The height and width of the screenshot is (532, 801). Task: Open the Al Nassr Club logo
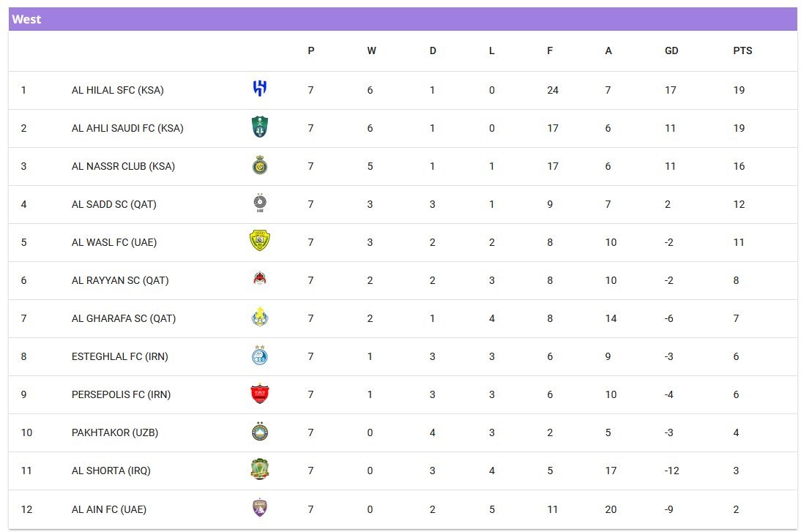[x=260, y=166]
